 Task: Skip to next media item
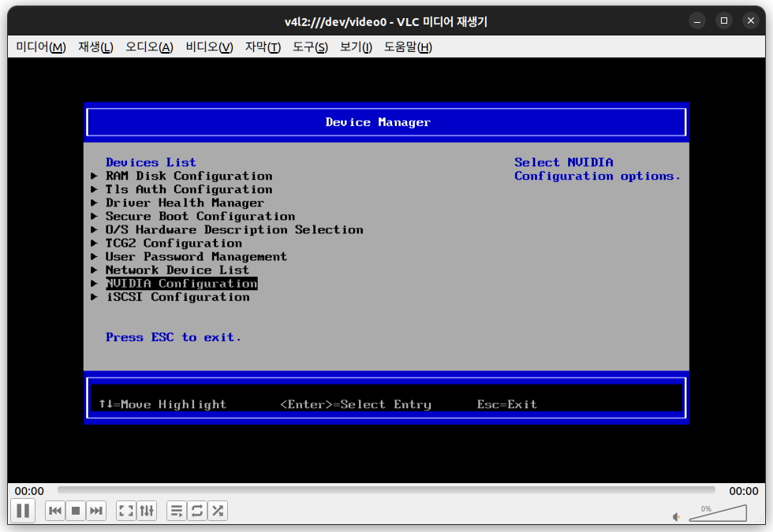(96, 511)
